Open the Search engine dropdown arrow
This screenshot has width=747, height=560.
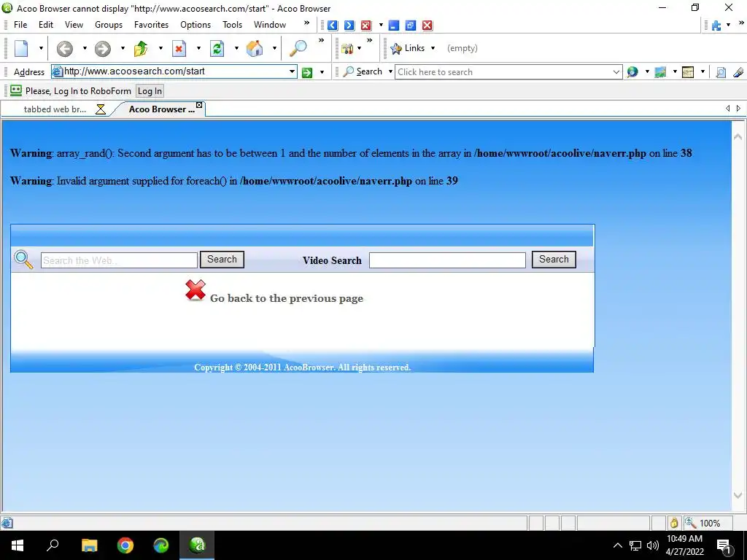coord(390,71)
